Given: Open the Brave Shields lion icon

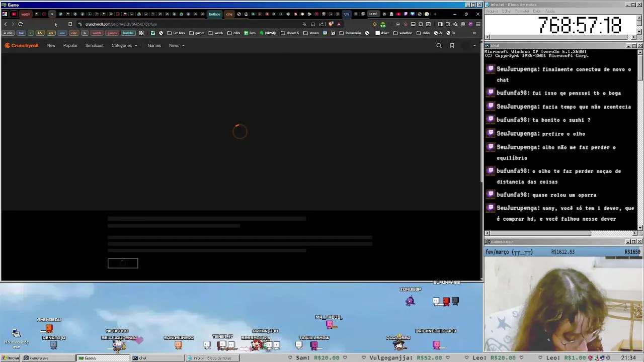Looking at the screenshot, I should point(331,24).
